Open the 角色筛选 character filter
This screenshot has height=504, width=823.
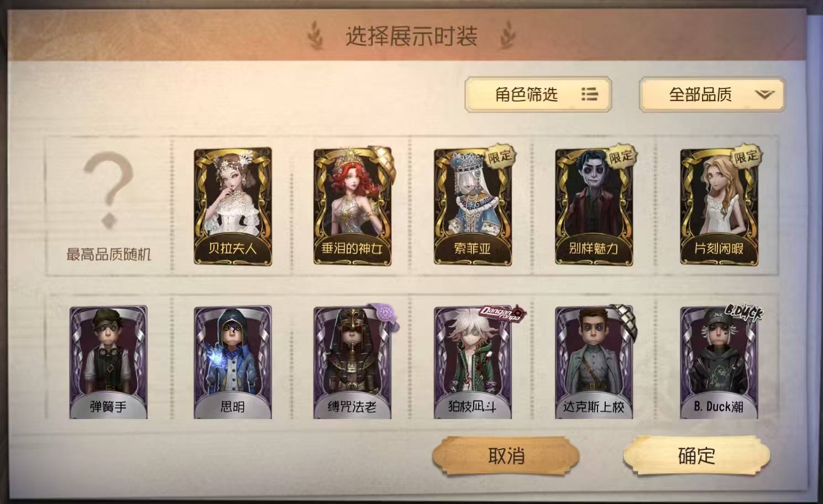pos(538,95)
